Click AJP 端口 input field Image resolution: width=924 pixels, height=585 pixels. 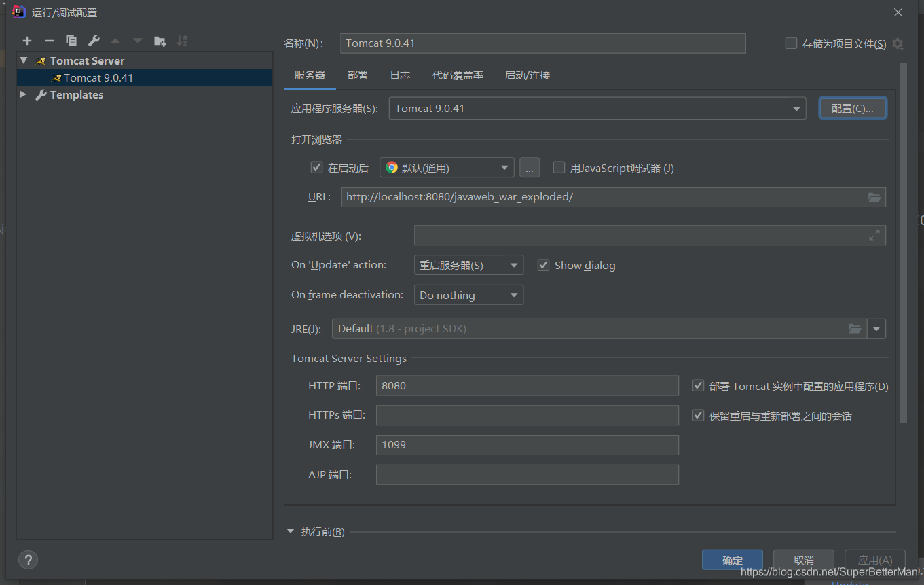(528, 475)
